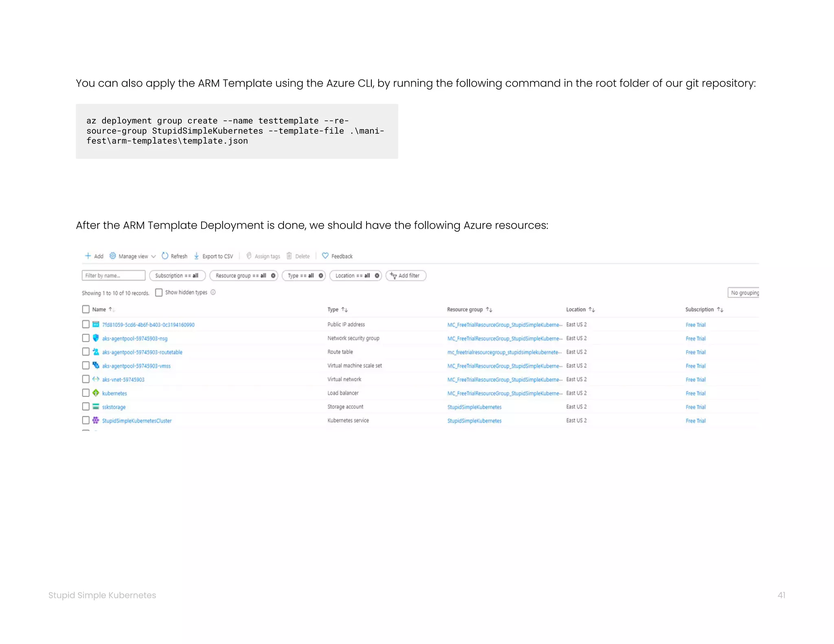Click the Refresh icon
The height and width of the screenshot is (644, 834).
[x=165, y=256]
